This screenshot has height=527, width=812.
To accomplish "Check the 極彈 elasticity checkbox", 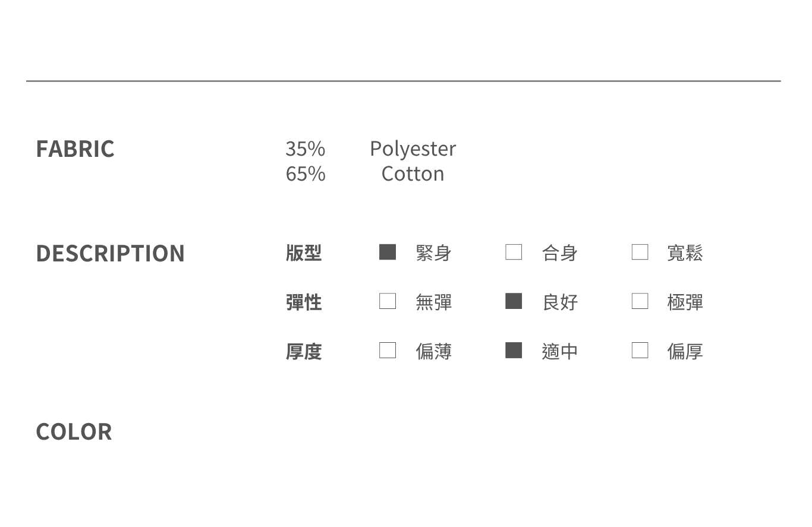I will tap(640, 301).
